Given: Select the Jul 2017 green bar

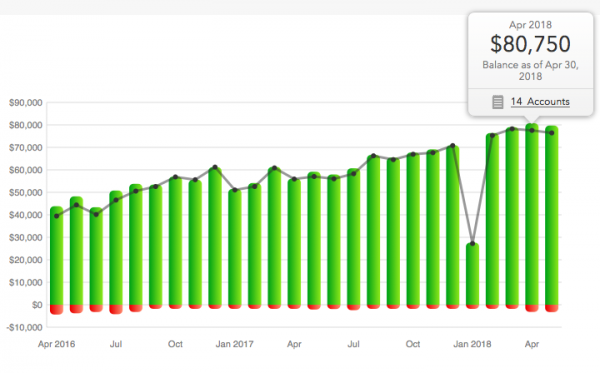Looking at the screenshot, I should [354, 236].
